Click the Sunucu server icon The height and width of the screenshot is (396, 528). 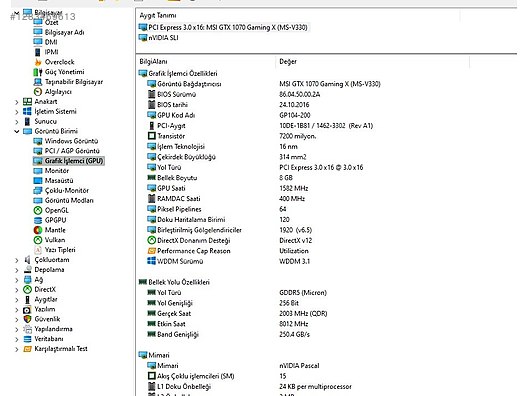tap(27, 121)
